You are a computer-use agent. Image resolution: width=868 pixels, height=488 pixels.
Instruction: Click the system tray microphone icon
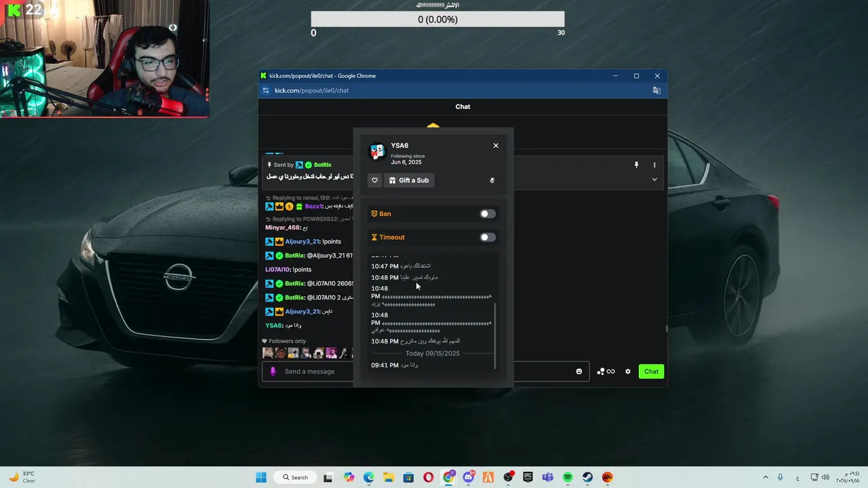[x=781, y=477]
